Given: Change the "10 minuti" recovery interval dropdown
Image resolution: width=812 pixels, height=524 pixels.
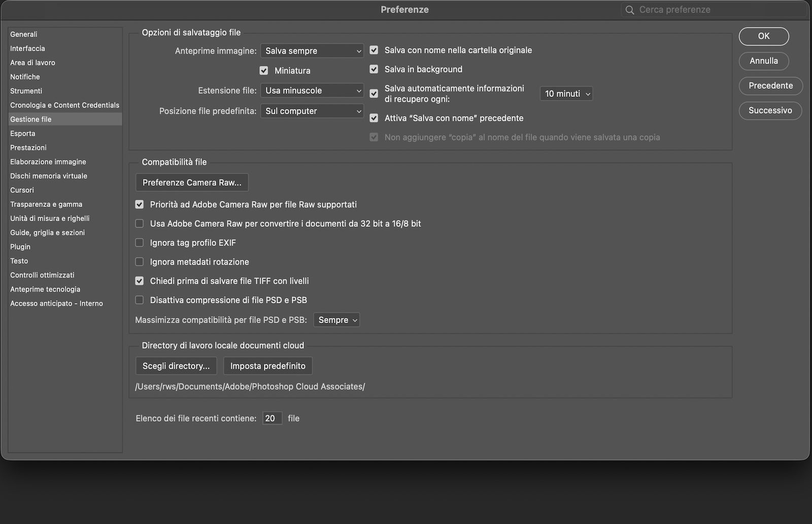Looking at the screenshot, I should pyautogui.click(x=566, y=93).
